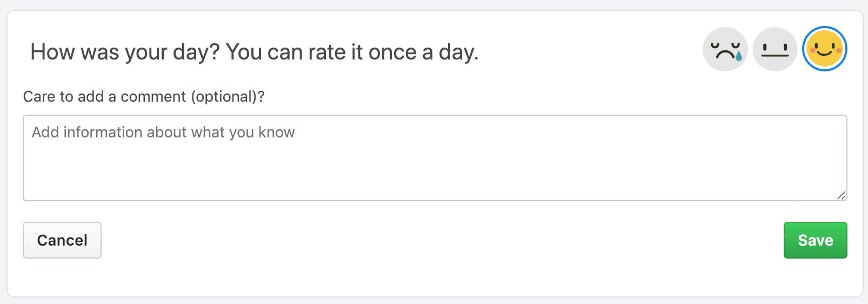Rate your day as good
This screenshot has height=304, width=868.
click(824, 49)
